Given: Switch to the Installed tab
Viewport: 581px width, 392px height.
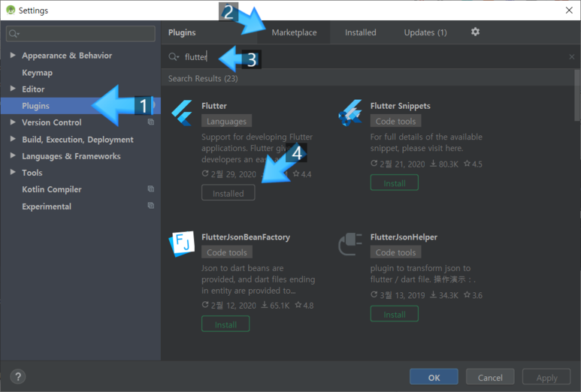Looking at the screenshot, I should (360, 32).
